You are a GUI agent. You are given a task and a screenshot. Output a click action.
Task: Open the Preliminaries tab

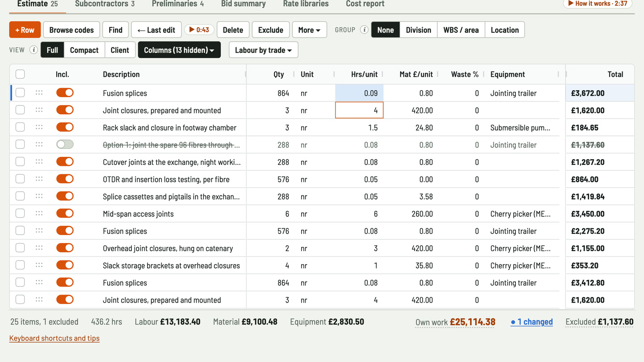(178, 4)
